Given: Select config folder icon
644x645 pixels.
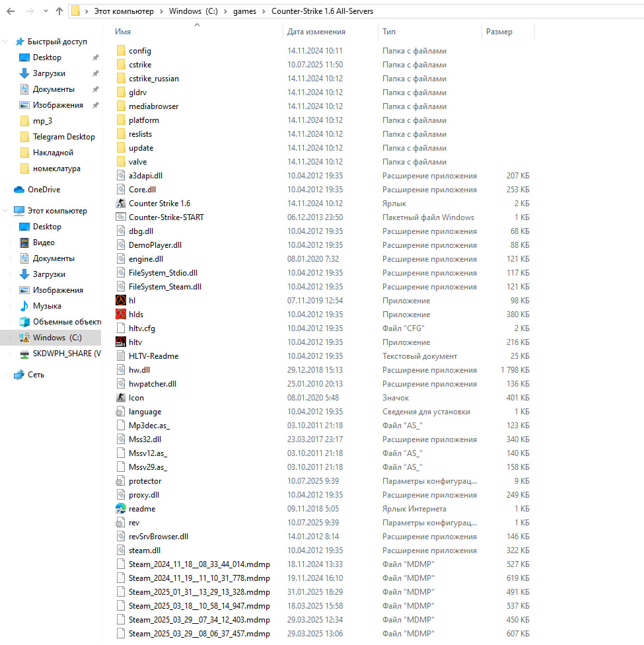Looking at the screenshot, I should [120, 51].
